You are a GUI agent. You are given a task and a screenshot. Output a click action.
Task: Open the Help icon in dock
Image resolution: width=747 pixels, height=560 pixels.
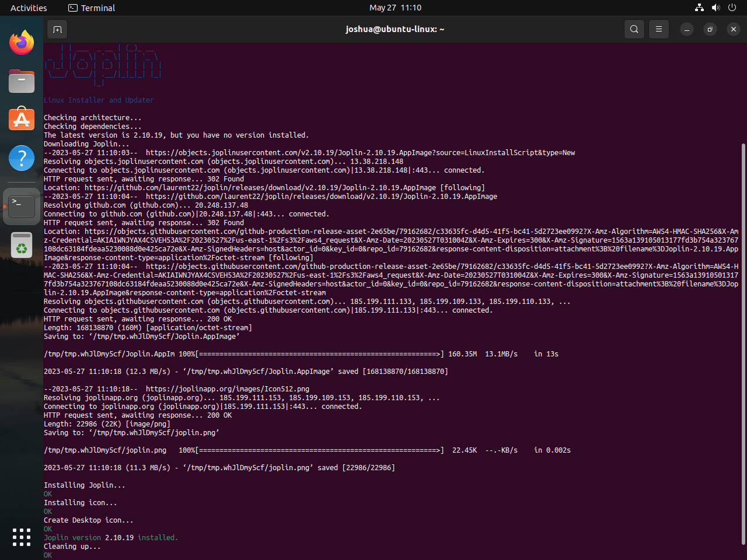(x=22, y=158)
